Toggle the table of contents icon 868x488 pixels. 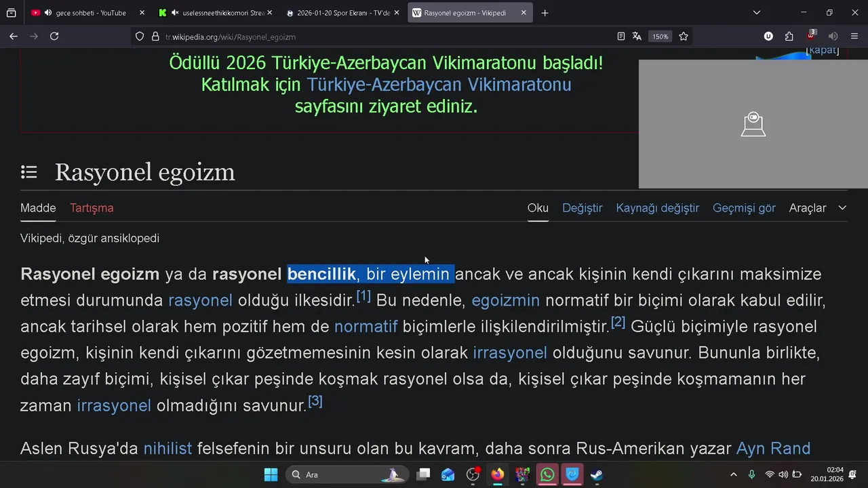click(x=28, y=172)
